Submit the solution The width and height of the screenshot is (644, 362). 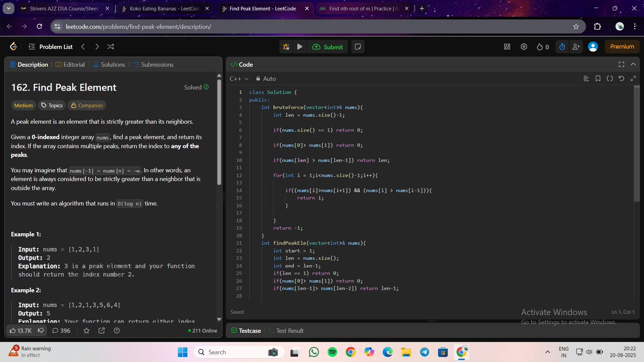[327, 47]
